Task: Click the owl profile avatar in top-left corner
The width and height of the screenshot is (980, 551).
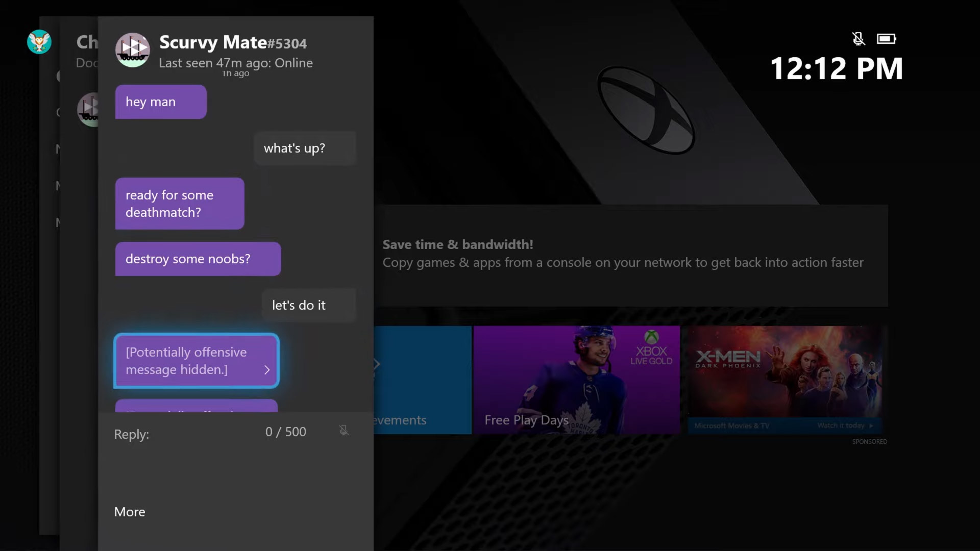Action: 39,42
